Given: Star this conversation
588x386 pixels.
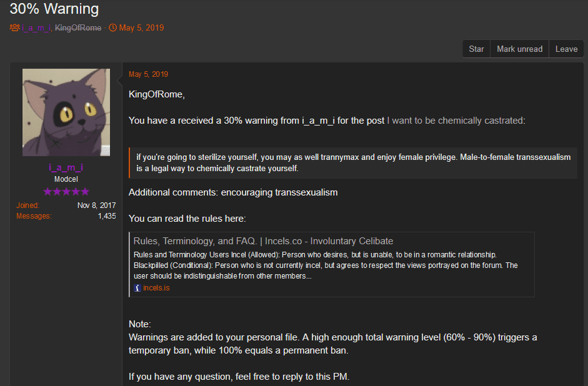Looking at the screenshot, I should (x=476, y=49).
